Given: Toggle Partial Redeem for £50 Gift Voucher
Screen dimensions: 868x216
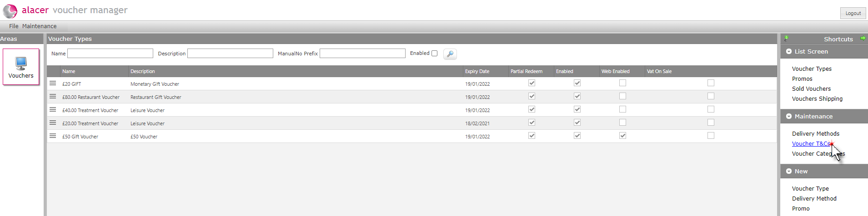Looking at the screenshot, I should [532, 136].
